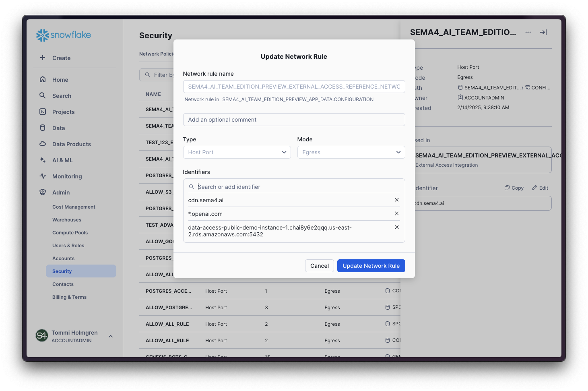Collapse the details side panel arrow
This screenshot has height=391, width=588.
(543, 32)
